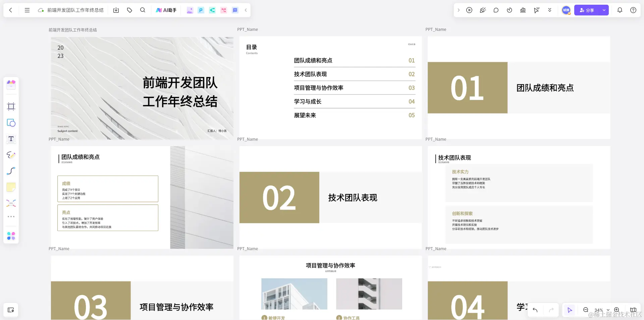Screen dimensions: 644x320
Task: Select the 01 section slide
Action: [x=519, y=88]
